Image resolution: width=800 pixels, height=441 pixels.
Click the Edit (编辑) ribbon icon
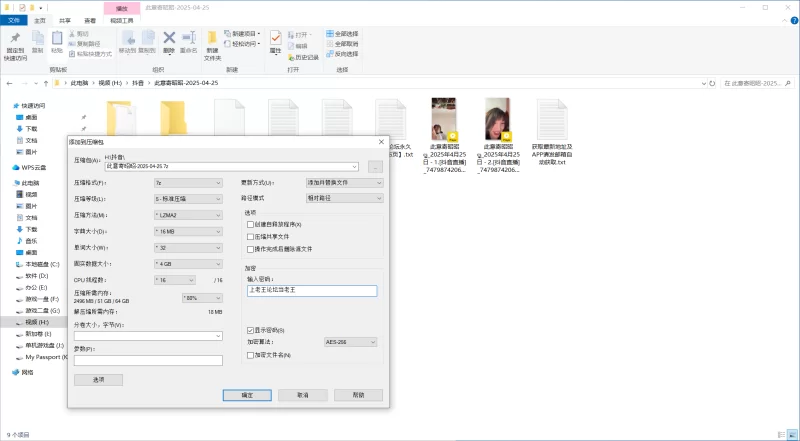[x=291, y=46]
